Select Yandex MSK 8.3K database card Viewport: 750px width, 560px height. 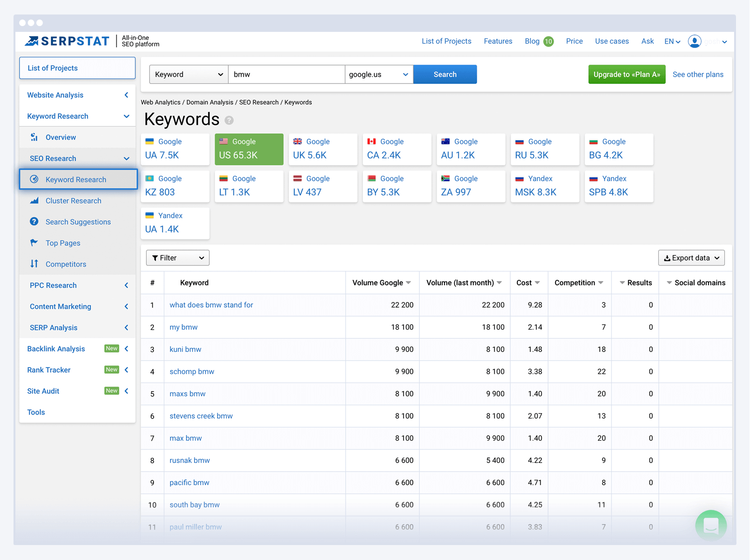coord(545,186)
